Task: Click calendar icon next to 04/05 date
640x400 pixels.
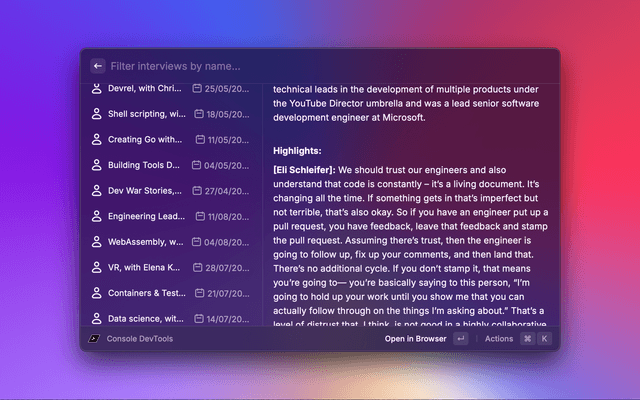Action: tap(198, 165)
